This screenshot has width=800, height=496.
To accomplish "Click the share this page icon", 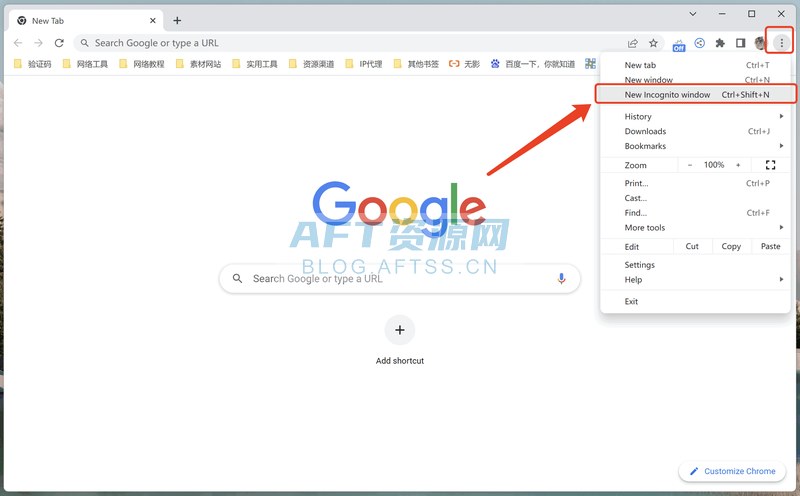I will click(x=633, y=43).
